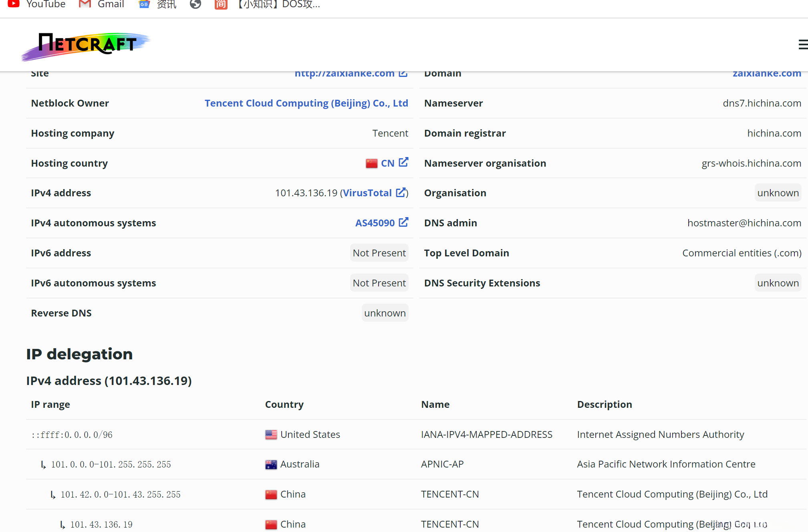This screenshot has height=532, width=808.
Task: Open the Tencent Cloud Computing netblock owner link
Action: tap(306, 103)
